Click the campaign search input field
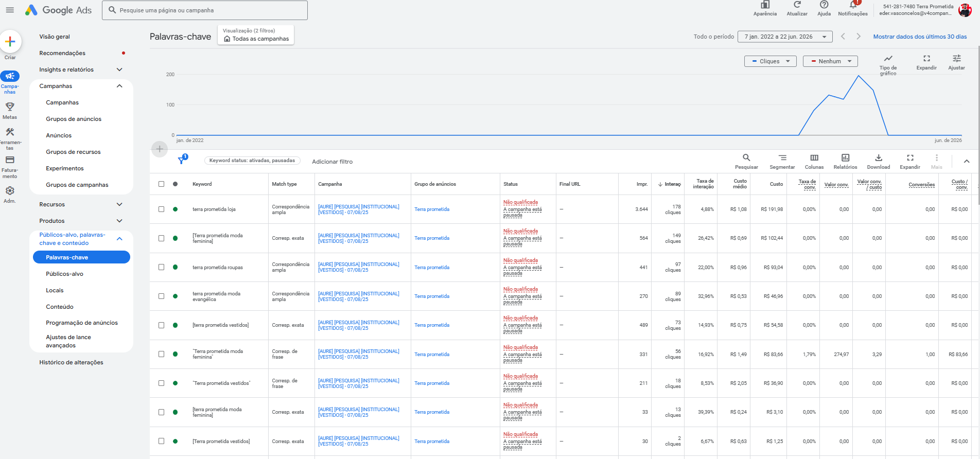This screenshot has height=459, width=980. tap(205, 10)
